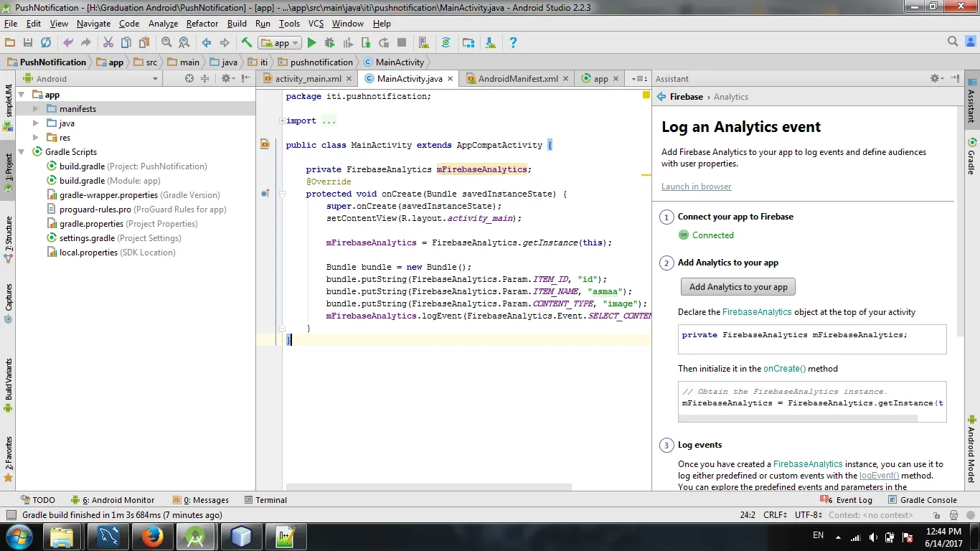Image resolution: width=980 pixels, height=551 pixels.
Task: Click the Launch in browser link
Action: tap(696, 187)
